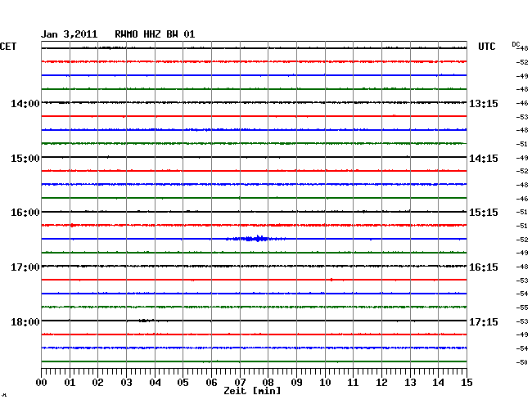Select the 16:00 CET time label

[x=25, y=213]
